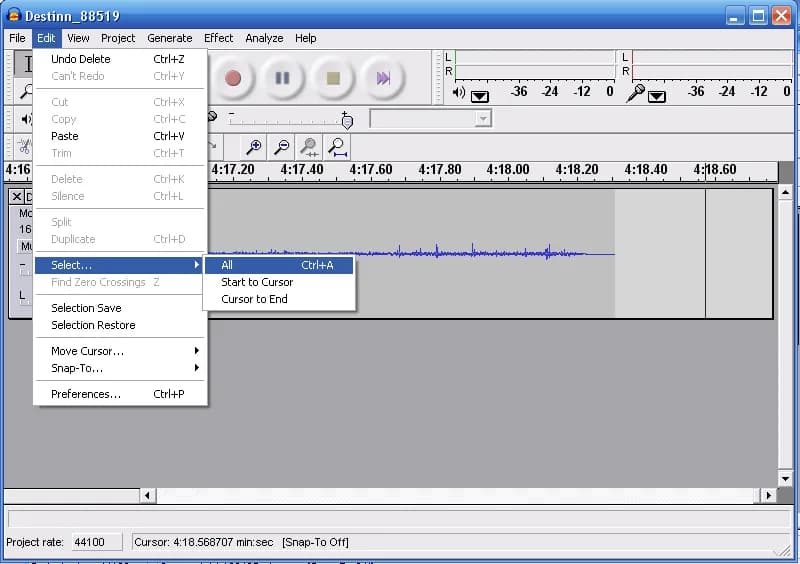Click the cursor position status text
This screenshot has height=564, width=800.
[204, 542]
